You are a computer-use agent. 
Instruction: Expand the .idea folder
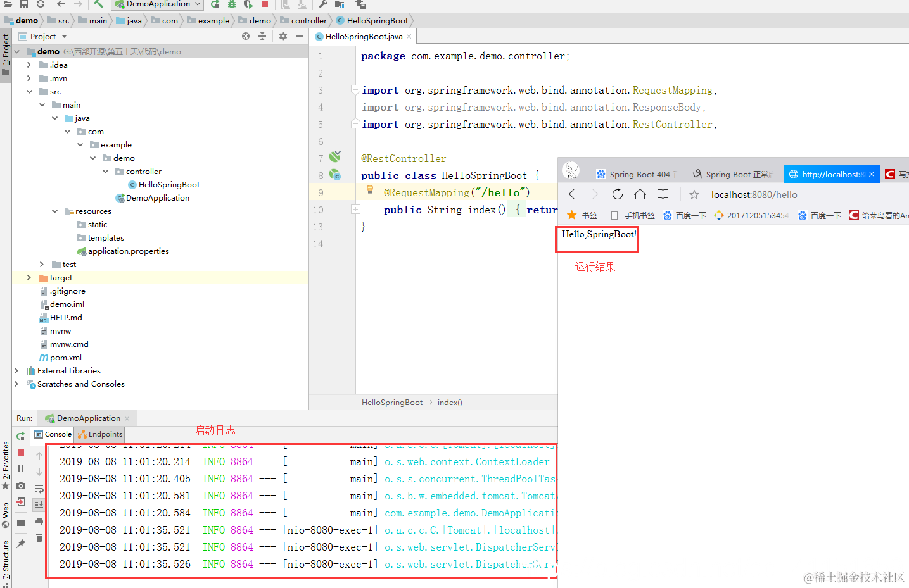coord(29,65)
